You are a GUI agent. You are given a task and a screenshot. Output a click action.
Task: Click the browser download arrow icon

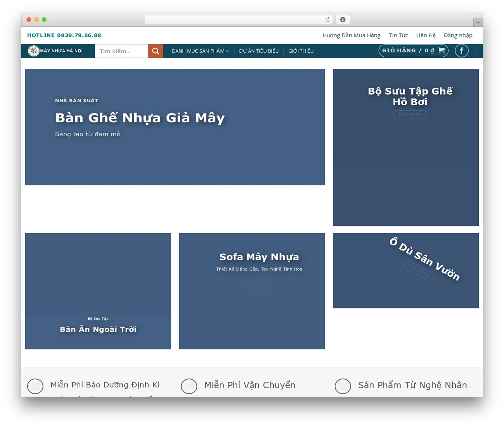tap(343, 20)
